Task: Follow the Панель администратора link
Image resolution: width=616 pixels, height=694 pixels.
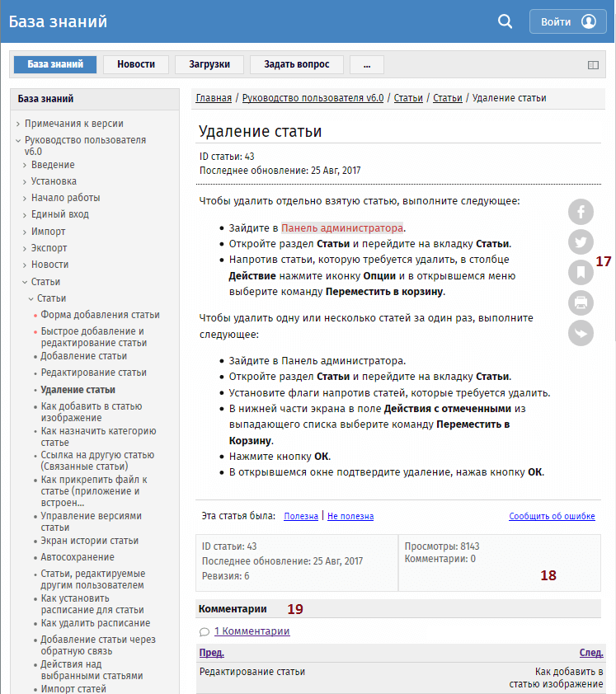Action: (342, 228)
